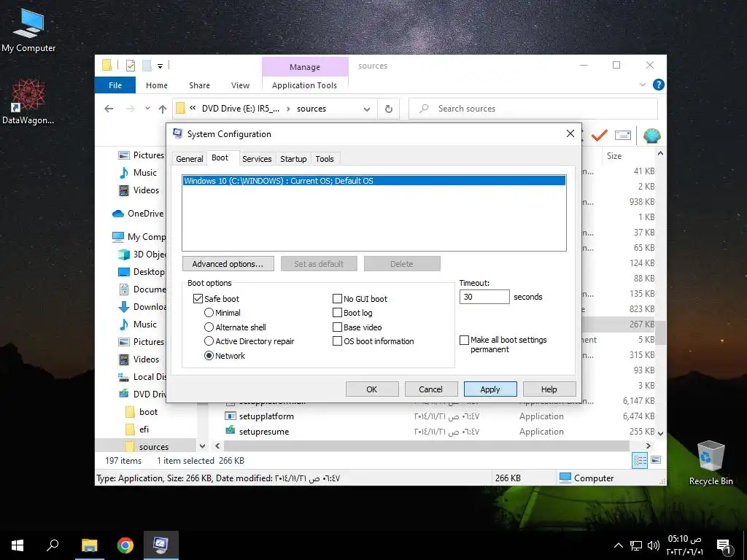Click the Timeout seconds field
The image size is (747, 560).
pos(484,297)
